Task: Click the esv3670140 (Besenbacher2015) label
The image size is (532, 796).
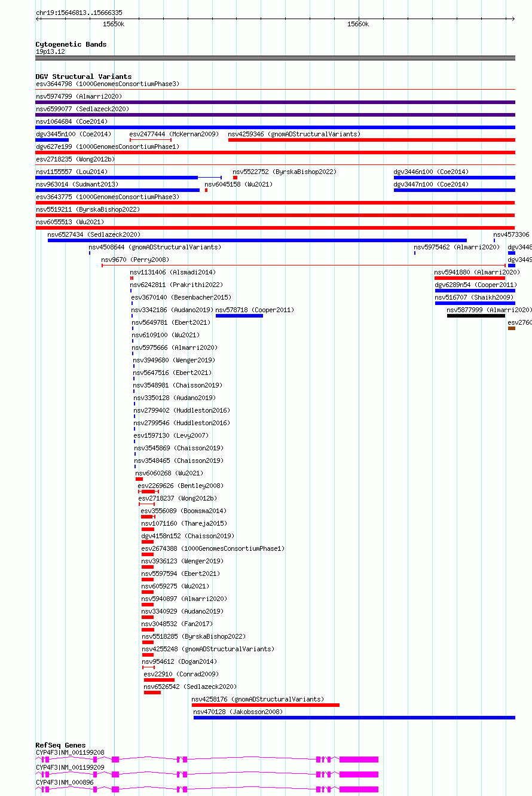Action: (x=181, y=297)
